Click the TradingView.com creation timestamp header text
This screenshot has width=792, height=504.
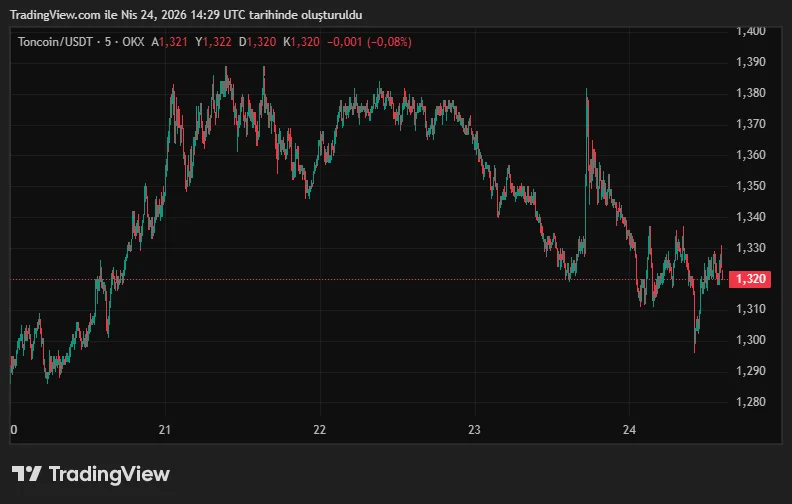pos(187,15)
